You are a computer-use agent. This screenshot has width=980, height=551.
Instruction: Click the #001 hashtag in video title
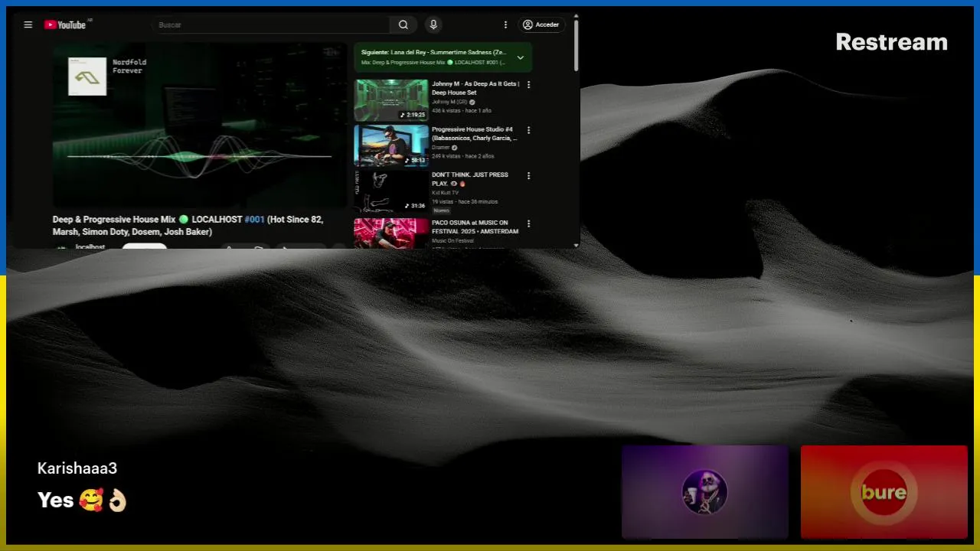254,220
